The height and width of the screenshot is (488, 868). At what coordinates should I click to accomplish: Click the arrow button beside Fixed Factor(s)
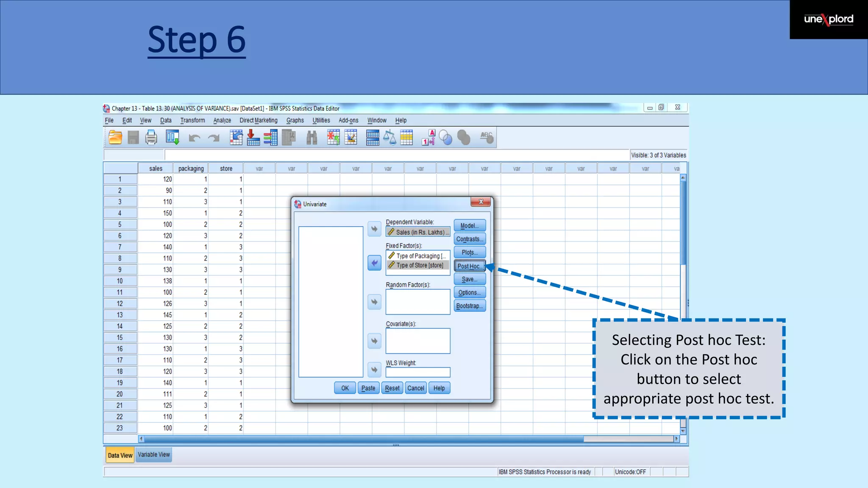(374, 263)
